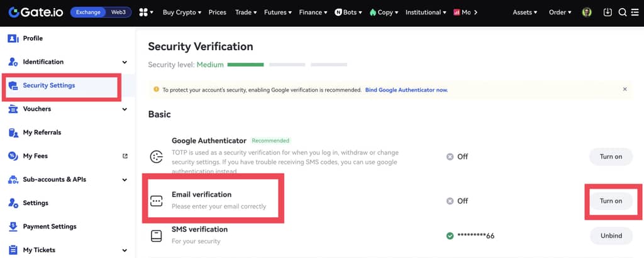Expand the Vouchers sidebar section
Screen dimensions: 644x258
125,109
